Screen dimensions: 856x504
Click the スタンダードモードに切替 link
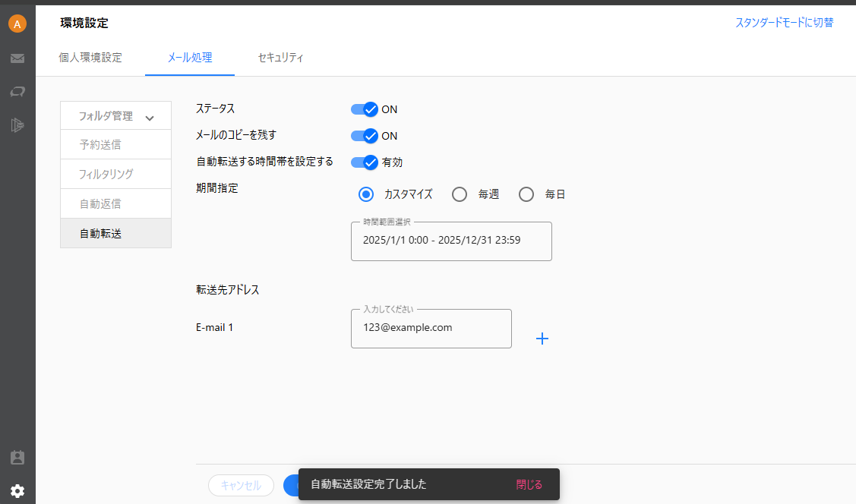point(784,23)
